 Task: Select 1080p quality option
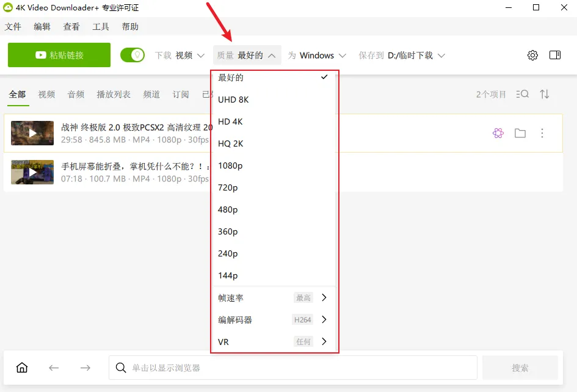274,165
